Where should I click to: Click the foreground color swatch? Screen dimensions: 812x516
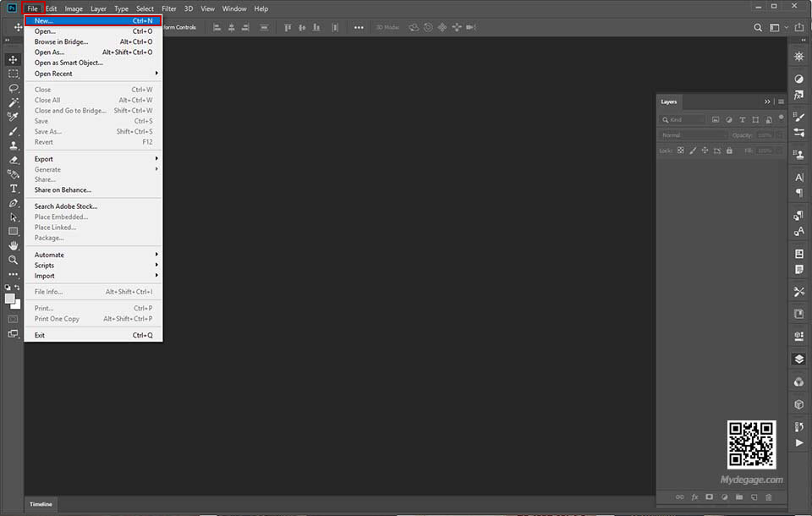[9, 299]
